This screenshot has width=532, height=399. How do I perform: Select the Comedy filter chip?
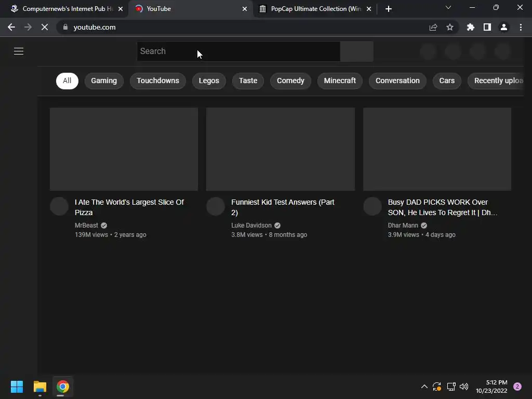point(290,81)
